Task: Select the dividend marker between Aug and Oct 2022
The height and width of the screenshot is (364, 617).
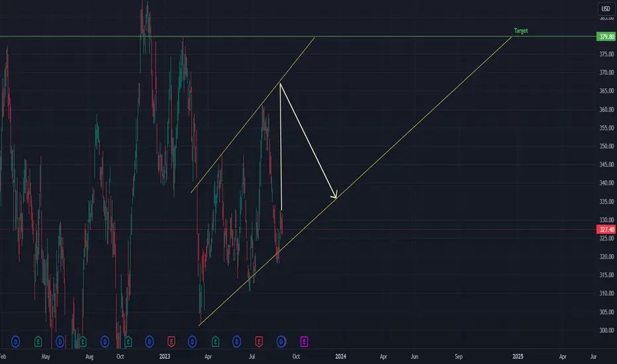Action: [105, 341]
